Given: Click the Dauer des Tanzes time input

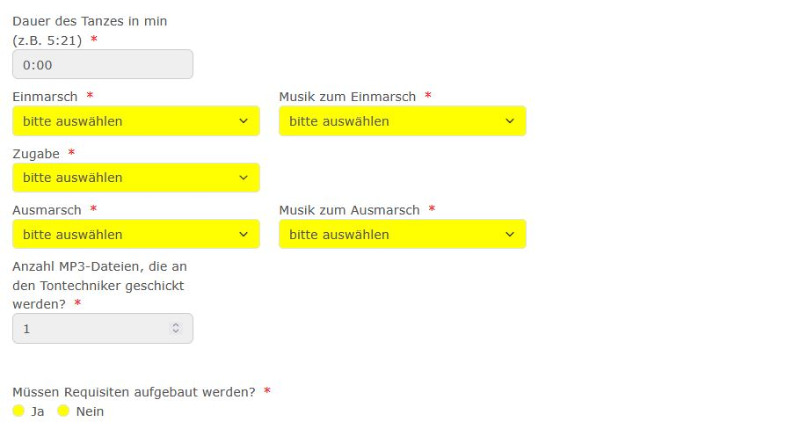Looking at the screenshot, I should 102,65.
